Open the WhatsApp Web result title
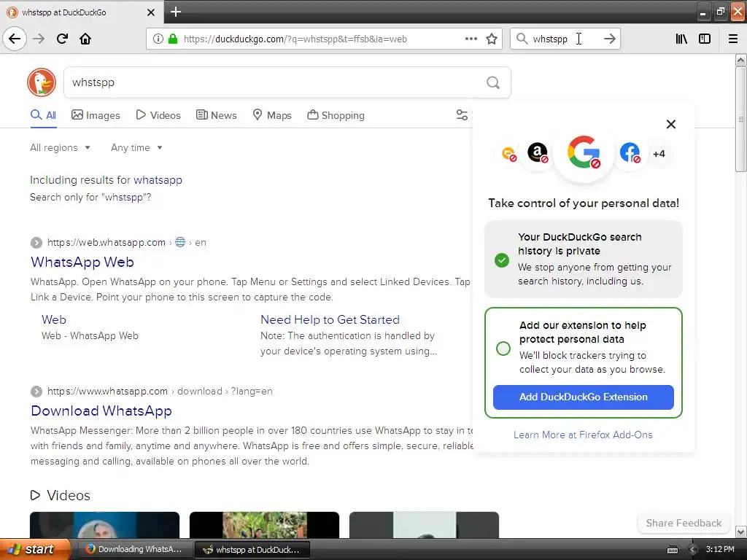 82,262
